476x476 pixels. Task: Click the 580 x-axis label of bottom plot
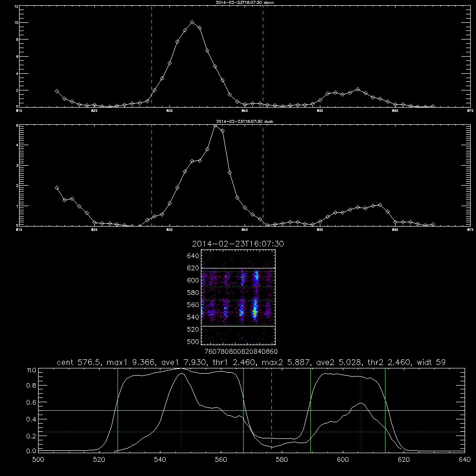pos(282,460)
